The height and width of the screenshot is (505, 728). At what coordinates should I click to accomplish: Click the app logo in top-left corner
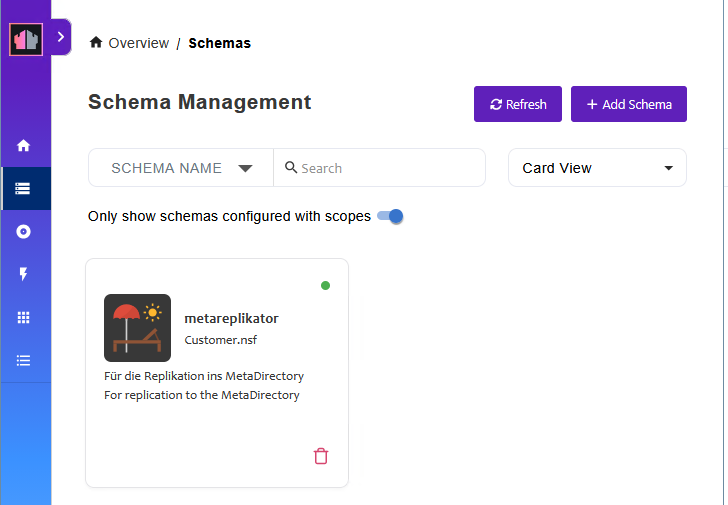[x=25, y=39]
